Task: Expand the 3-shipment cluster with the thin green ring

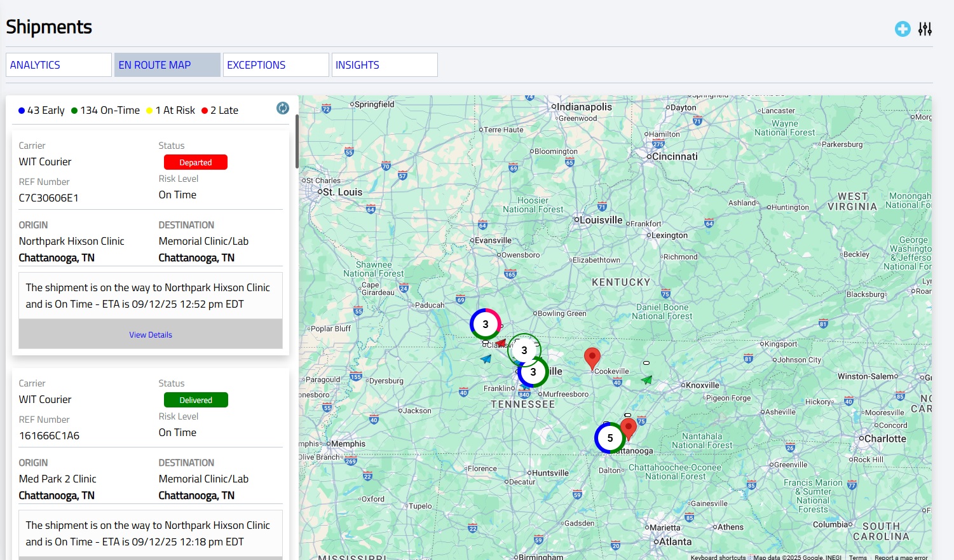Action: click(524, 350)
